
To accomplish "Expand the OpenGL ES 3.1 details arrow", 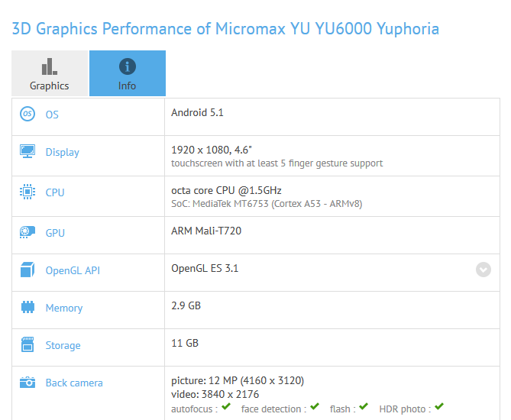I will (x=483, y=269).
